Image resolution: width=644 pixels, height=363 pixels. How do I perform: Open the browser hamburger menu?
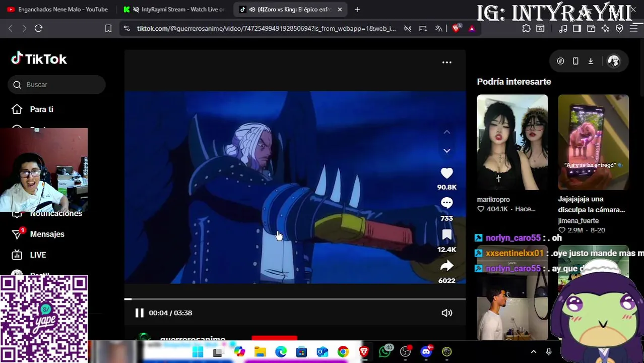coord(634,29)
